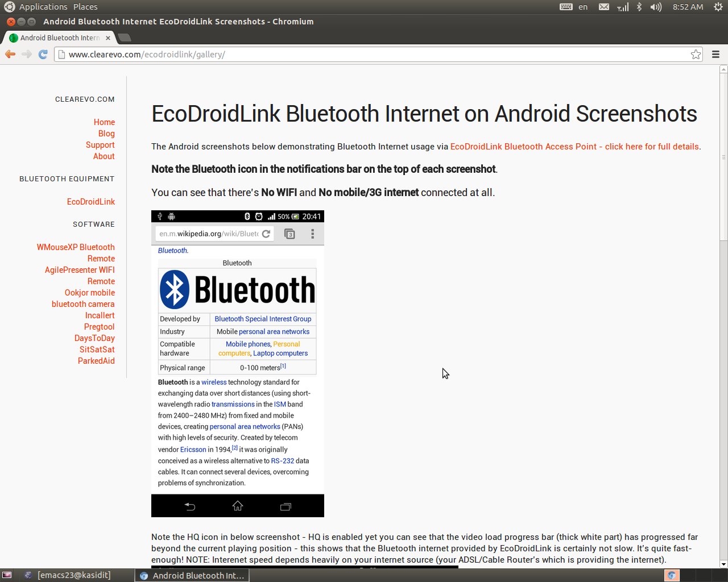The image size is (728, 582).
Task: Follow the EcoDroidLink Bluetooth Access Point link
Action: coord(574,147)
